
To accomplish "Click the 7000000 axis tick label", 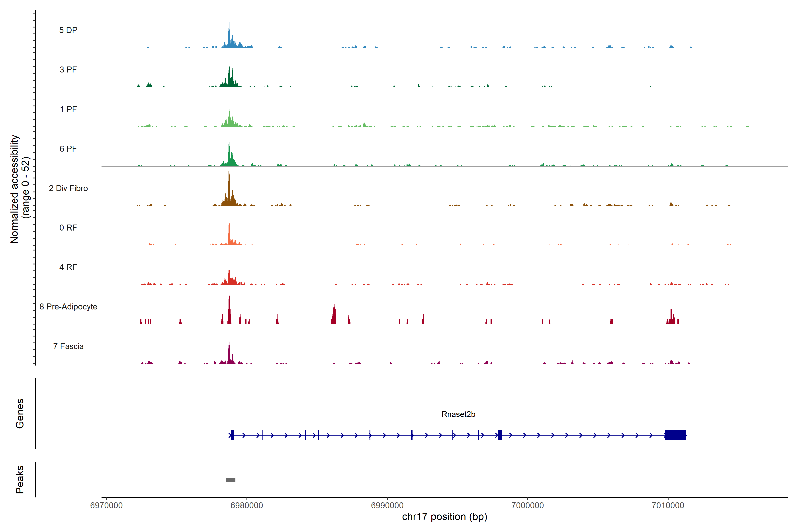I will click(528, 505).
